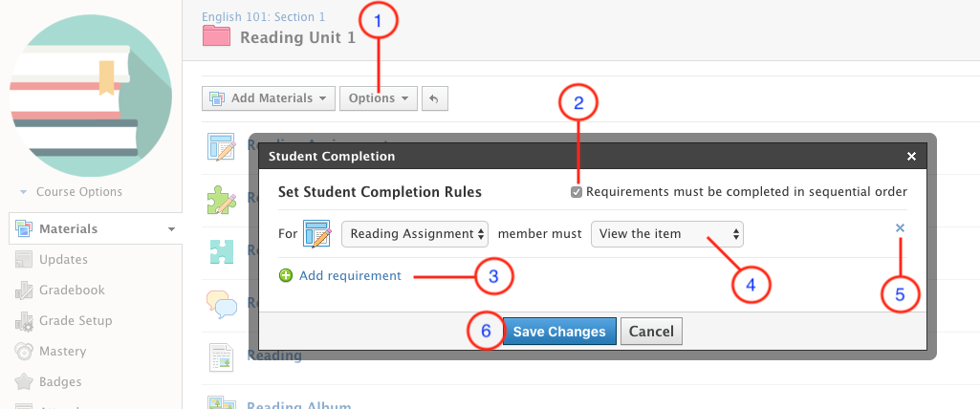This screenshot has width=980, height=409.
Task: Click the Updates sidebar icon
Action: coord(24,260)
